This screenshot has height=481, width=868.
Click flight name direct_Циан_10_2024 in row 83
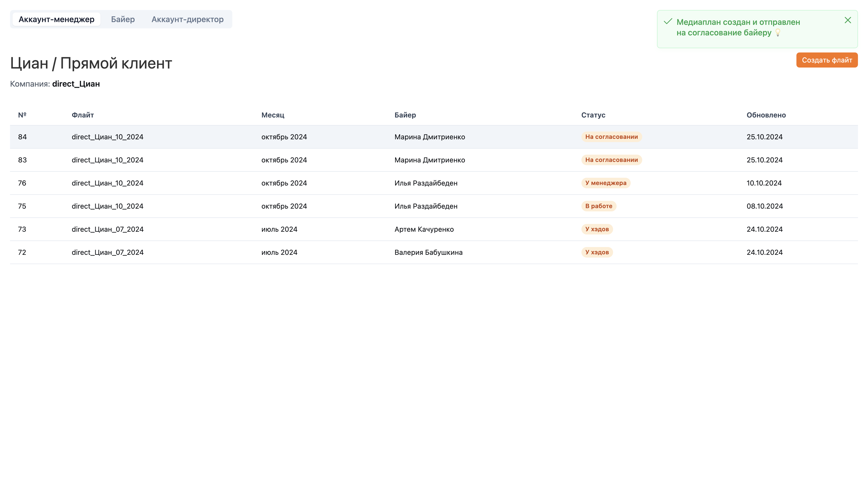coord(107,160)
